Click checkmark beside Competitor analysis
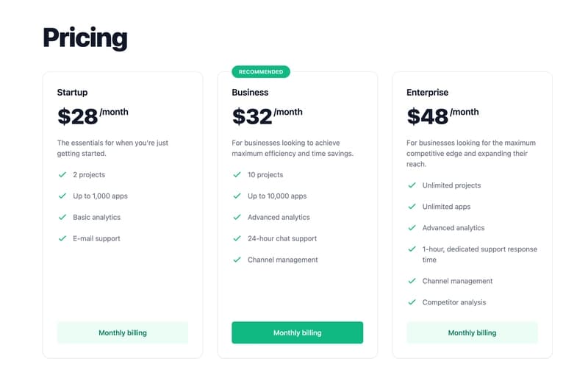The width and height of the screenshot is (588, 392). [x=412, y=302]
